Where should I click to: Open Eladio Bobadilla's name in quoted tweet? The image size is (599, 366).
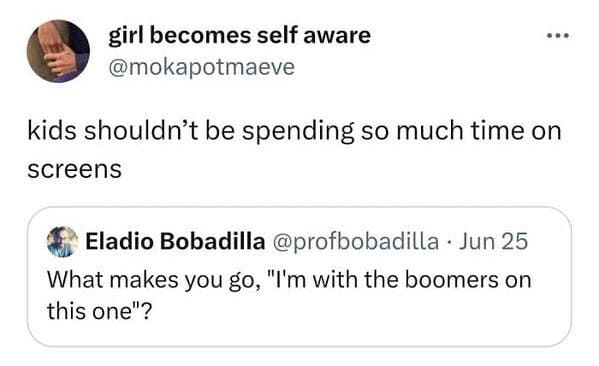[175, 241]
